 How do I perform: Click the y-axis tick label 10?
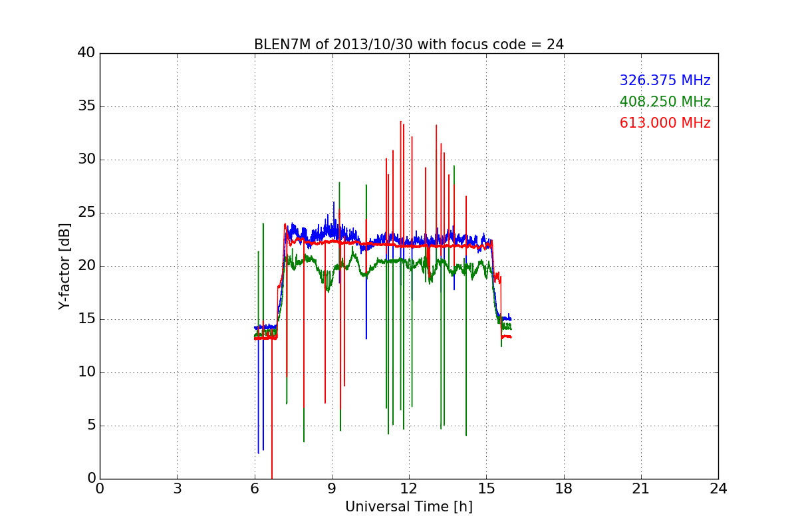click(86, 372)
